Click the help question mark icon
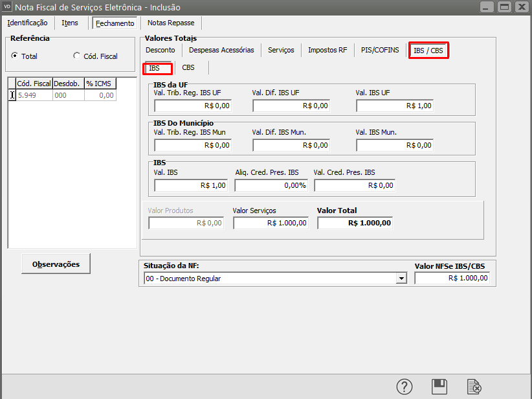This screenshot has height=399, width=532. click(405, 387)
